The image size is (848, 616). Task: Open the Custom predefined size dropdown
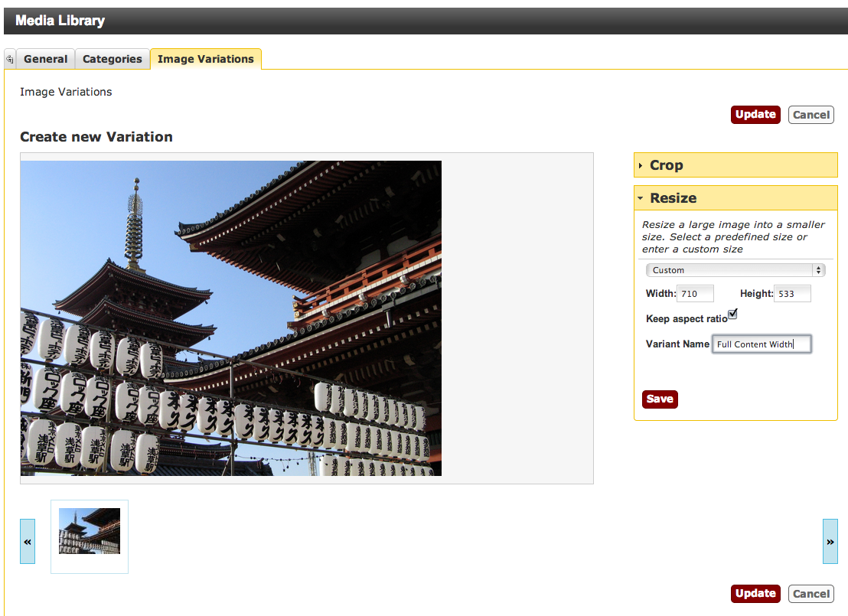coord(735,270)
